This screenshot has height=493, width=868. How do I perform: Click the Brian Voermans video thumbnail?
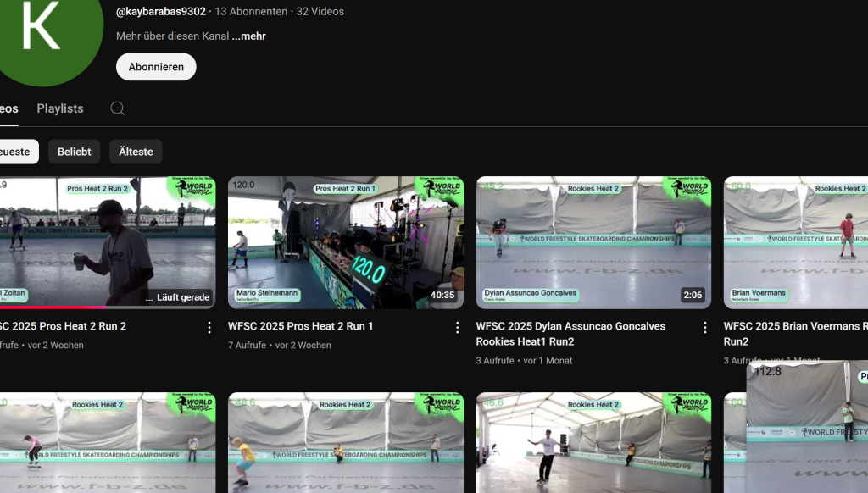795,242
